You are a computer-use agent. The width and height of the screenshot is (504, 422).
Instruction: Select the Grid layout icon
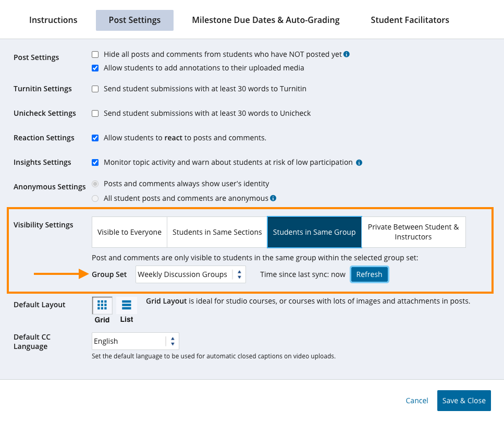pos(102,306)
